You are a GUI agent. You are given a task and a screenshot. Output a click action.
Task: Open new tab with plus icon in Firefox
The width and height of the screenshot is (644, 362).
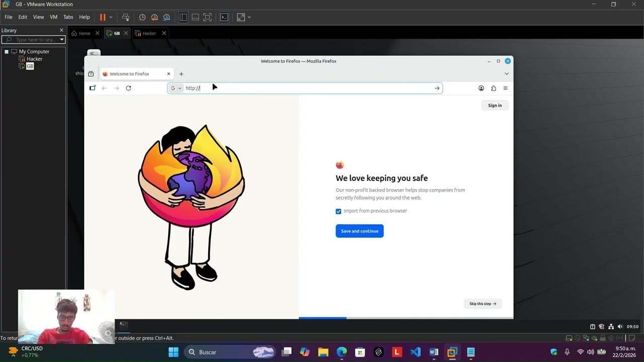(x=181, y=74)
